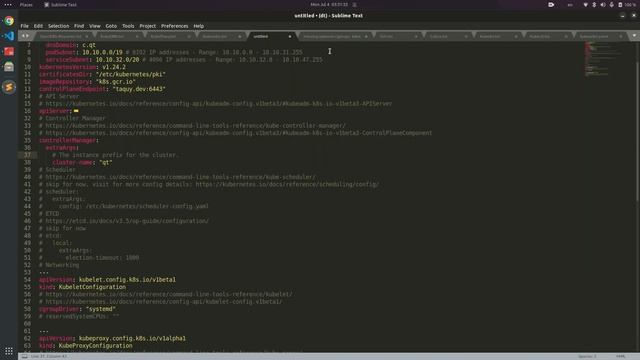
Task: Click the screen recording indicator in the top panel
Action: [x=551, y=4]
